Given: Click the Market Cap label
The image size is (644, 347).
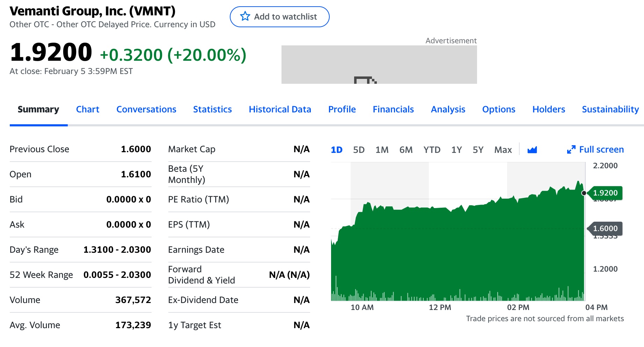Looking at the screenshot, I should [192, 149].
